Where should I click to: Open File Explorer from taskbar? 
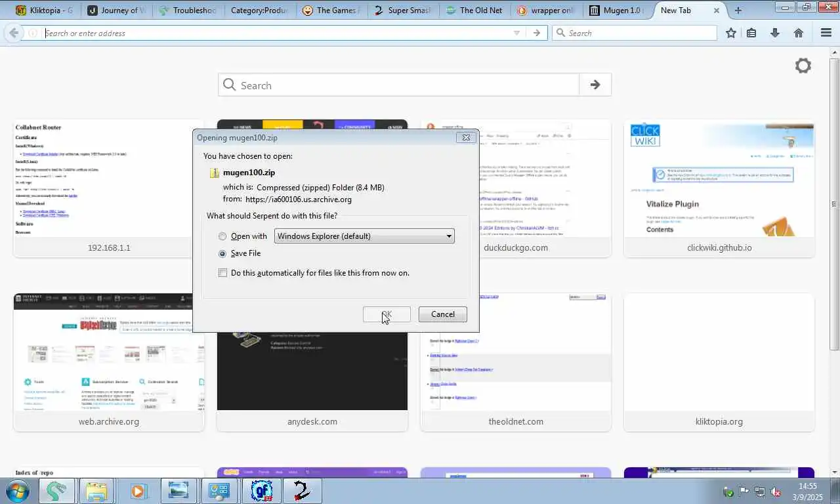point(96,492)
